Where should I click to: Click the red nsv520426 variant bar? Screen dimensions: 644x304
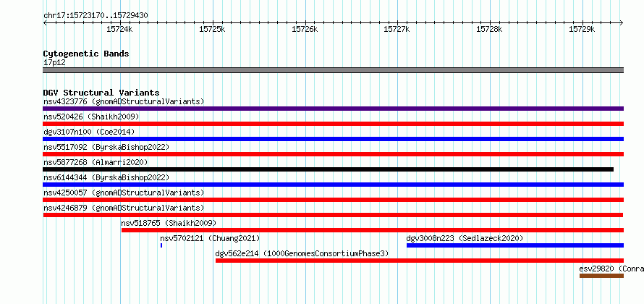[333, 124]
